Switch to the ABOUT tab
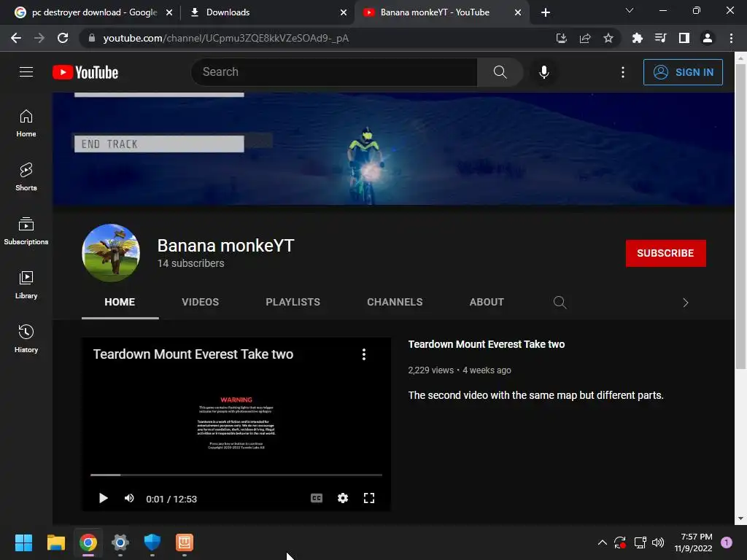The width and height of the screenshot is (747, 560). (x=487, y=302)
